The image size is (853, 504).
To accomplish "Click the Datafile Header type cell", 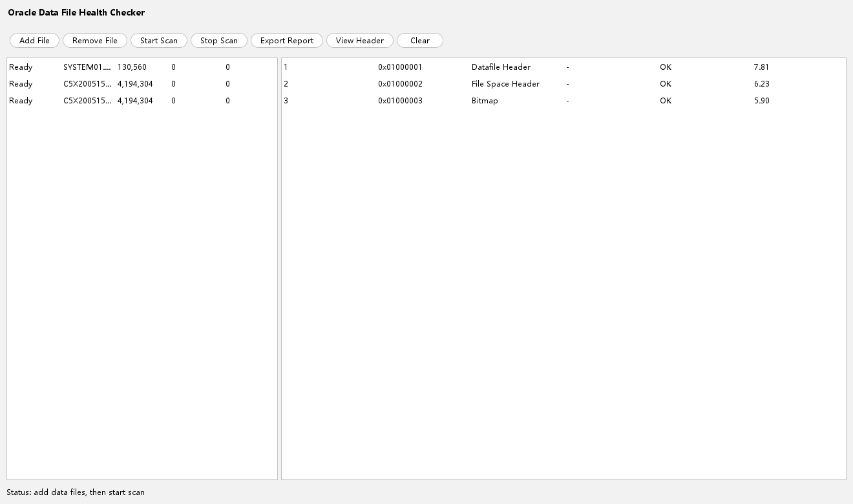I will [501, 67].
